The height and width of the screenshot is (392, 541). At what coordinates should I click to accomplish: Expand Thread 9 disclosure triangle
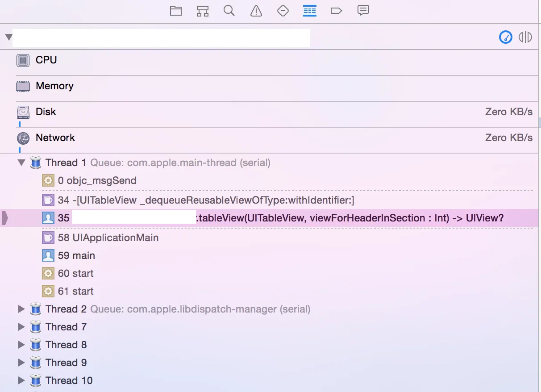coord(21,363)
